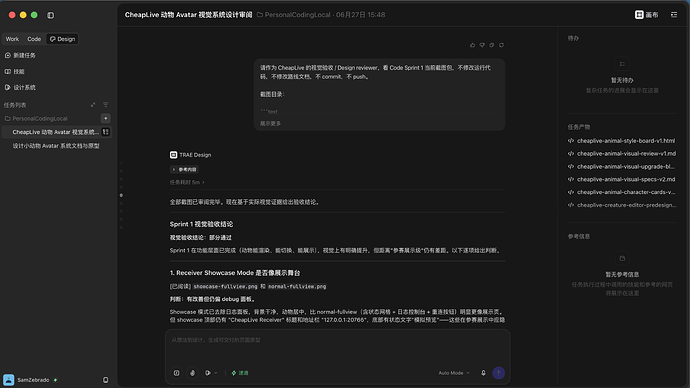Click the TRAE Design agent label
Screen dimensions: 690x388
[191, 155]
